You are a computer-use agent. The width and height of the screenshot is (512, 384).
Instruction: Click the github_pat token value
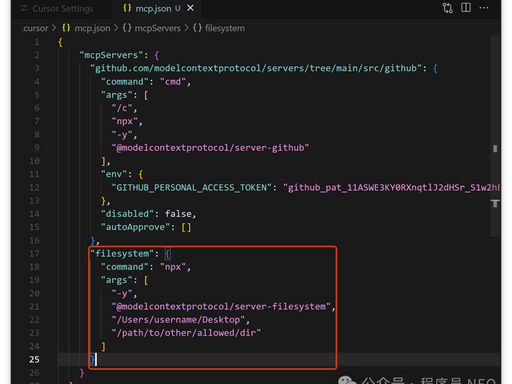click(391, 188)
